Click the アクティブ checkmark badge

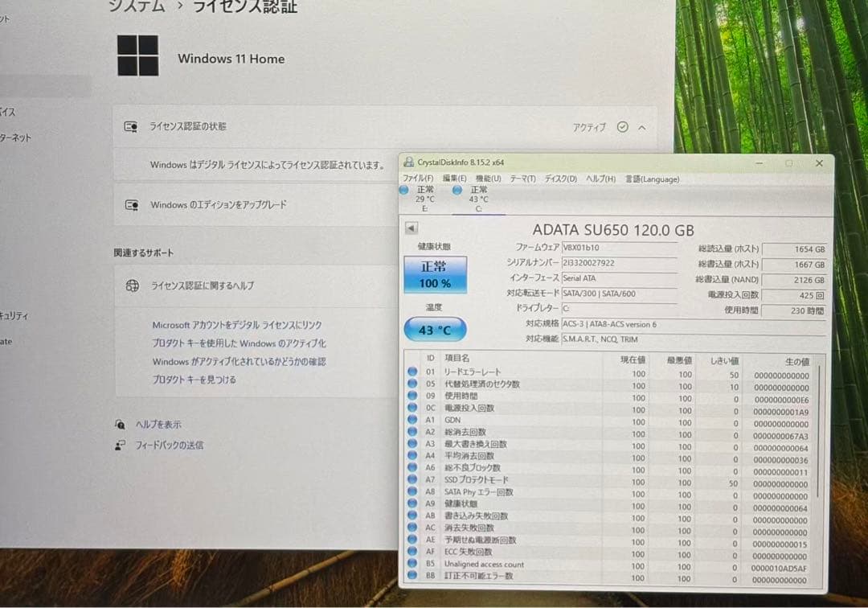(x=623, y=127)
